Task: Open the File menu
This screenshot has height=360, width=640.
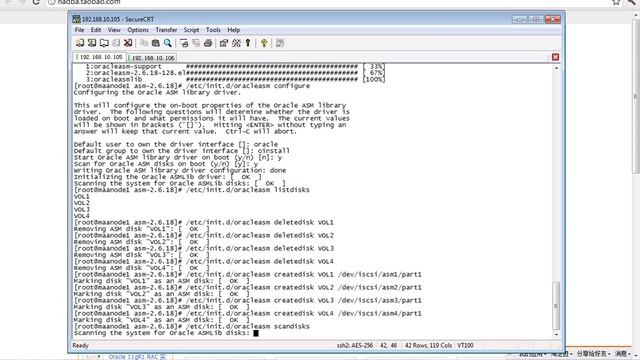Action: tap(79, 30)
